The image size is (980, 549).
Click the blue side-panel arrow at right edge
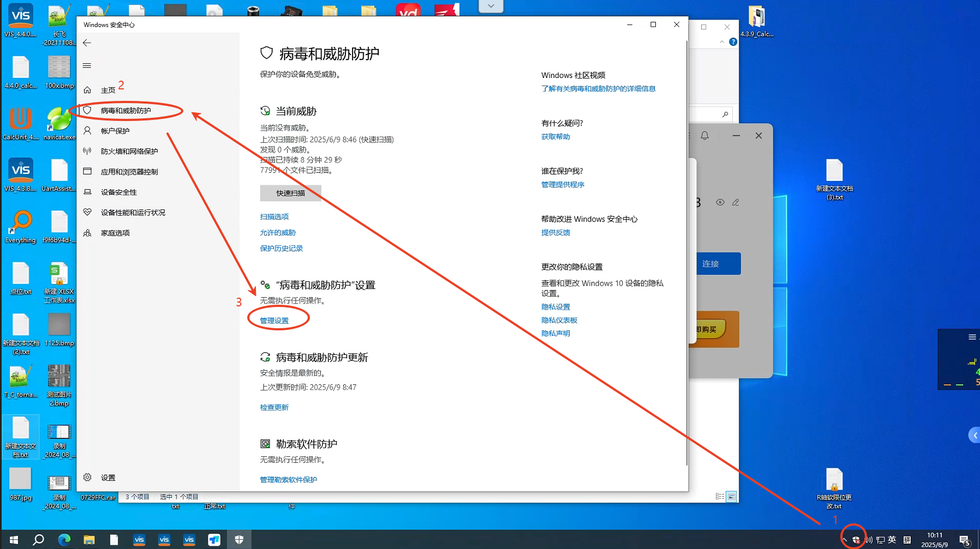(975, 435)
